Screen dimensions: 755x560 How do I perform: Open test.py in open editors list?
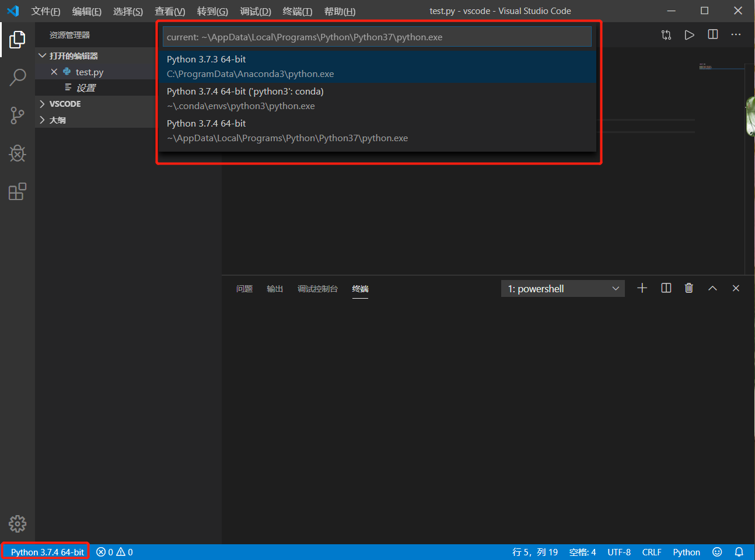point(89,72)
